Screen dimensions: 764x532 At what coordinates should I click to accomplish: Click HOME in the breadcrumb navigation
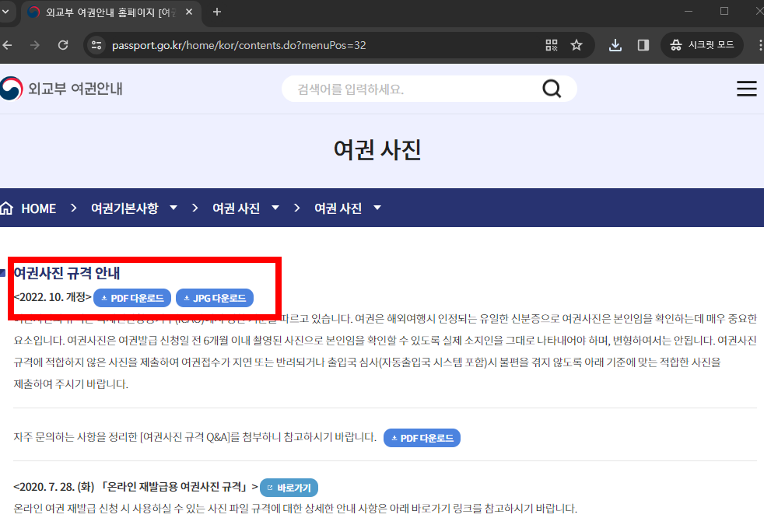tap(39, 207)
